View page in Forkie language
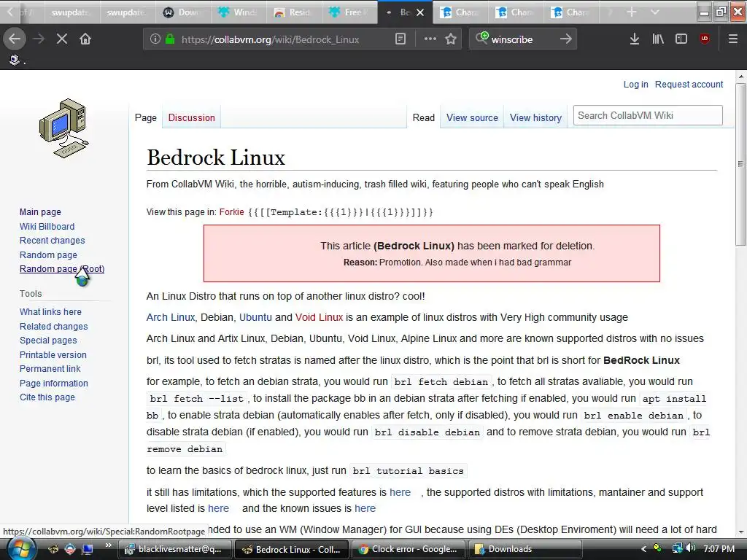Screen dimensions: 747x560 [x=231, y=212]
